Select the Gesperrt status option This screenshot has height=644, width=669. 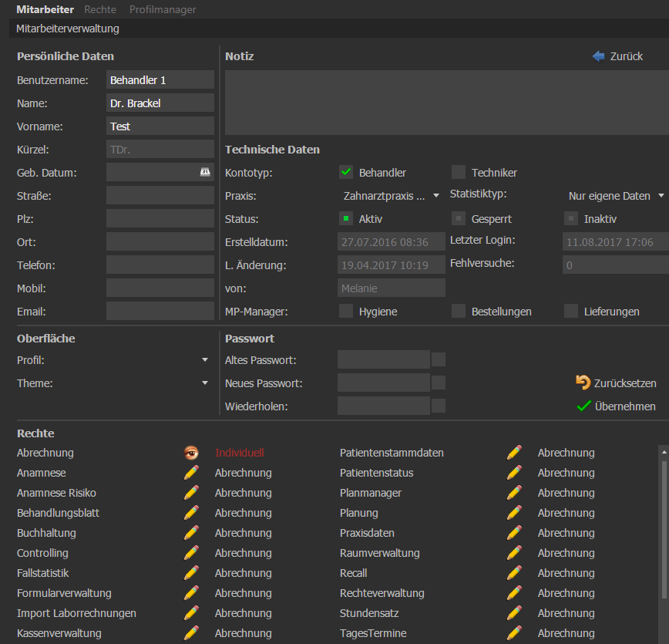click(459, 219)
